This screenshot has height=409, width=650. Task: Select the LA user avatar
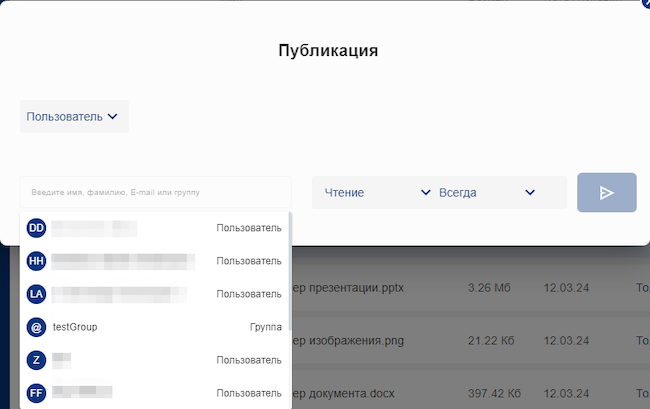tap(36, 294)
